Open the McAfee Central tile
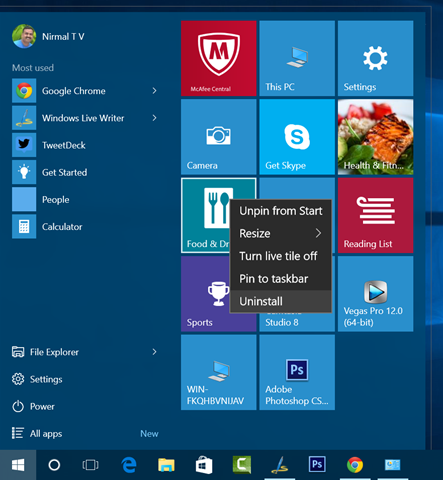Viewport: 443px width, 480px height. (x=219, y=58)
